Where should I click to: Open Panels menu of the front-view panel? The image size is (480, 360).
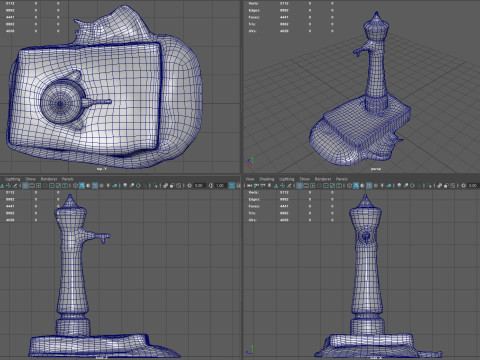pos(342,179)
